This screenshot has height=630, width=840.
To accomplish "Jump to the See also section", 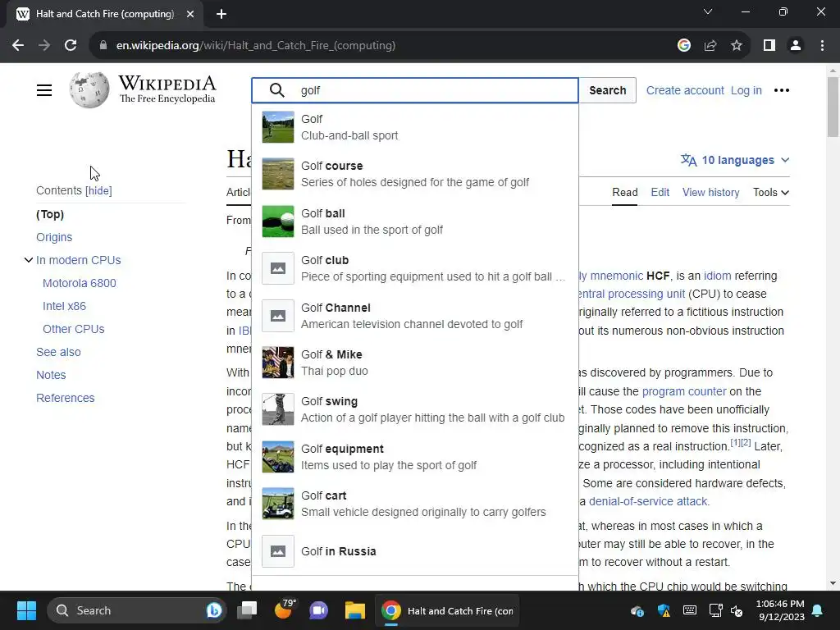I will (x=58, y=352).
